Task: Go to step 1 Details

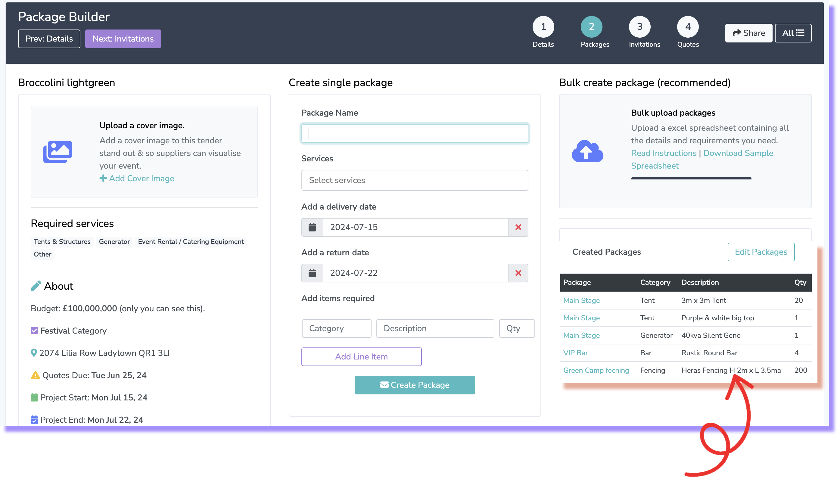Action: (x=543, y=26)
